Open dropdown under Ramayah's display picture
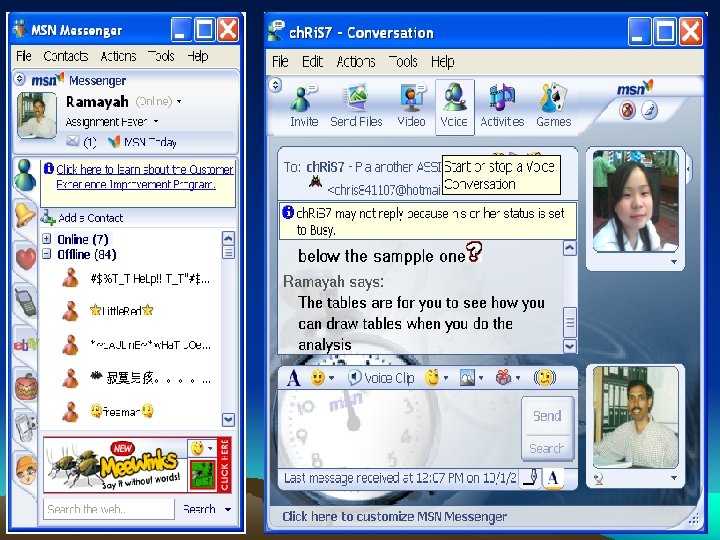Viewport: 720px width, 540px height. coord(674,478)
